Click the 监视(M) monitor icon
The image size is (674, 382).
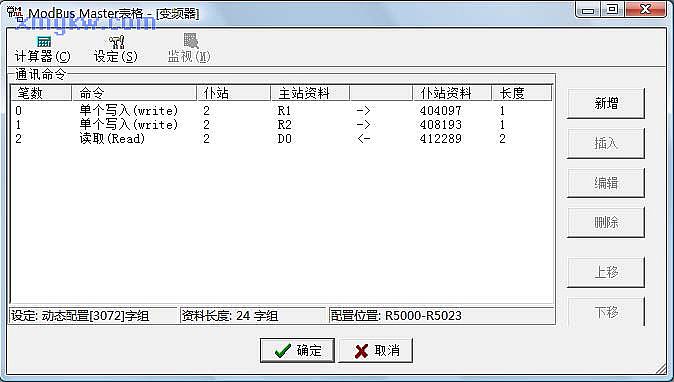click(190, 41)
